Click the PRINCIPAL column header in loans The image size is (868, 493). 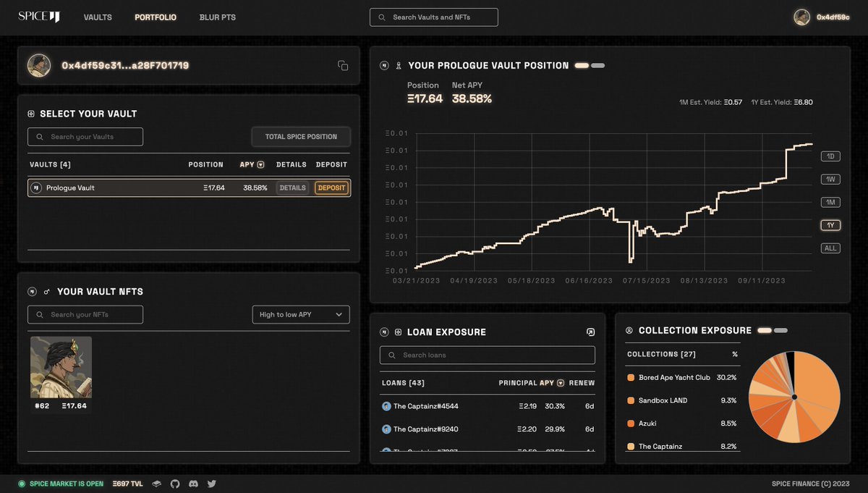pos(517,383)
